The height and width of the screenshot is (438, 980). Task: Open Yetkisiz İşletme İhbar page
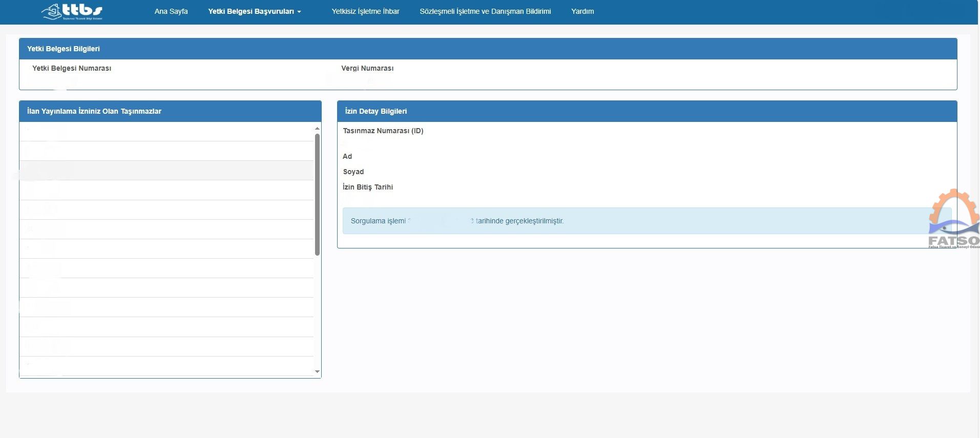[x=365, y=11]
